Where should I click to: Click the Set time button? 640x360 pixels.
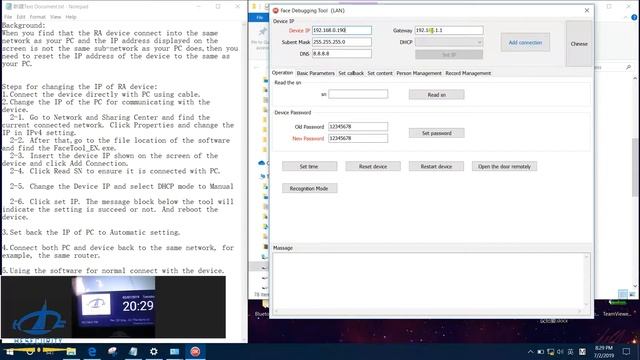pyautogui.click(x=309, y=167)
